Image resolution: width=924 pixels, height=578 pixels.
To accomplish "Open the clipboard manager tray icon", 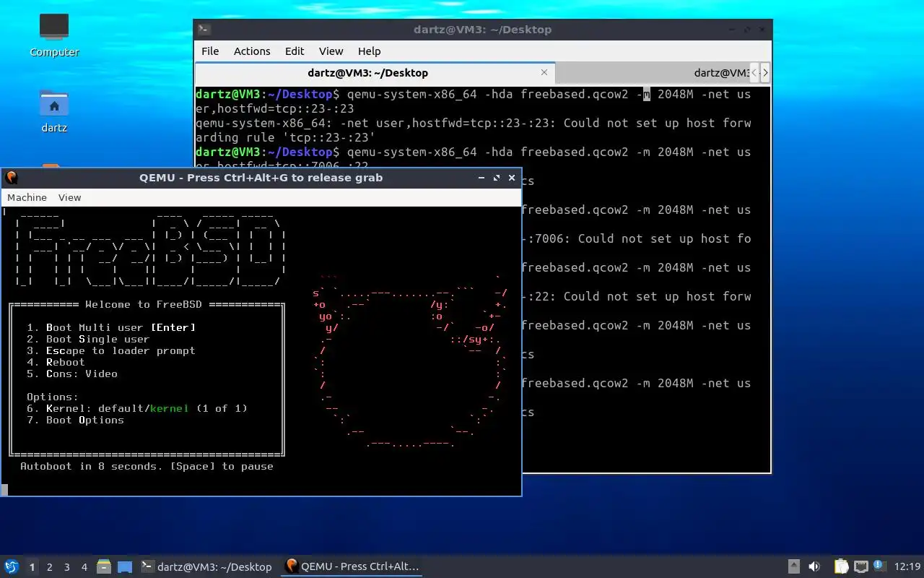I will tap(841, 566).
